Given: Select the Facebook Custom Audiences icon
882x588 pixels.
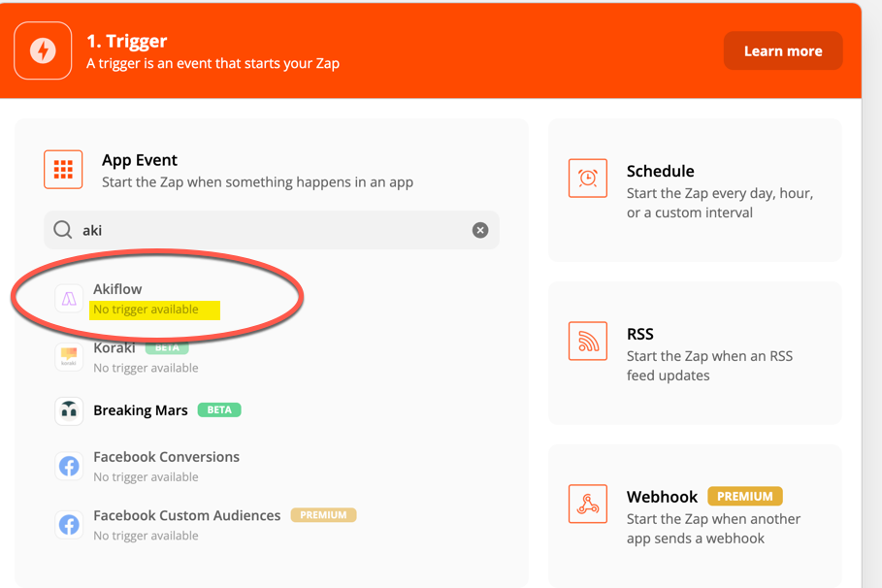Looking at the screenshot, I should [x=69, y=524].
